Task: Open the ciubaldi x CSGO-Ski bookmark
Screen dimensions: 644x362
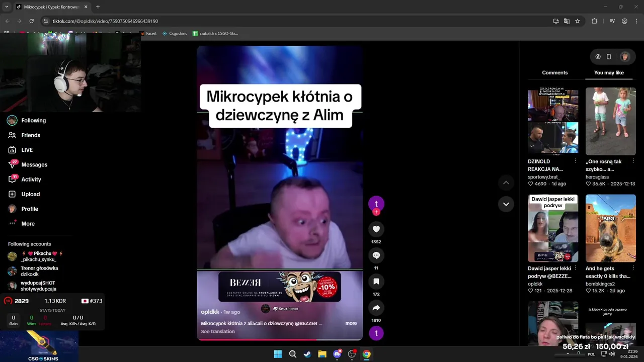Action: click(x=215, y=33)
